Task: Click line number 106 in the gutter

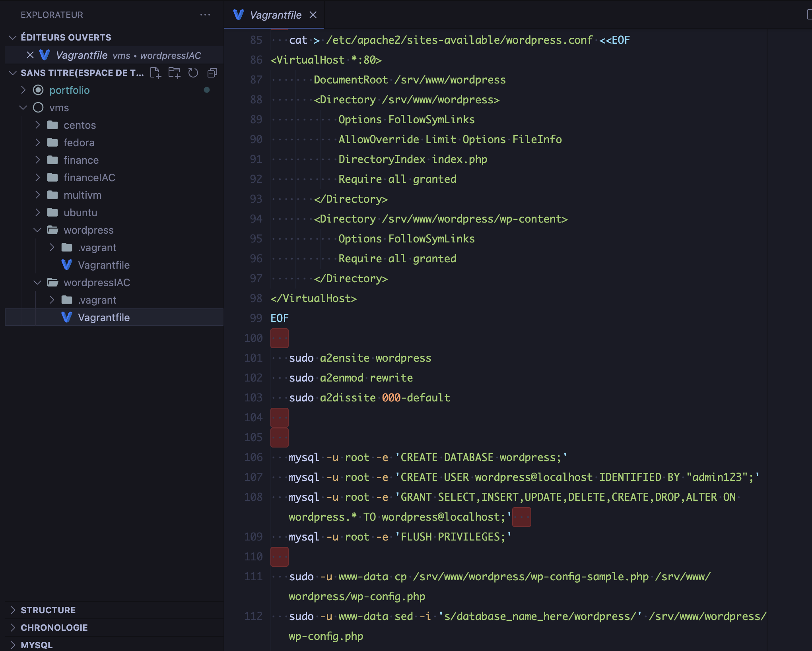Action: pyautogui.click(x=253, y=457)
